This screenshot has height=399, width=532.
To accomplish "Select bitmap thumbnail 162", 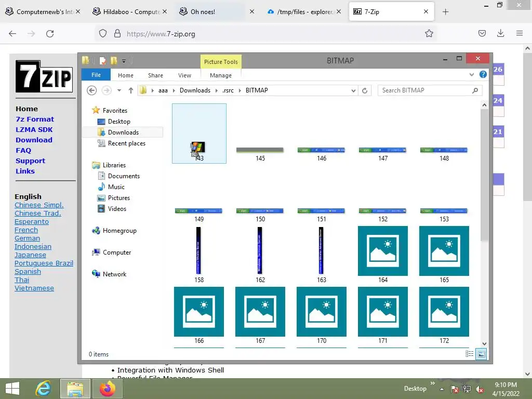I will [x=260, y=250].
